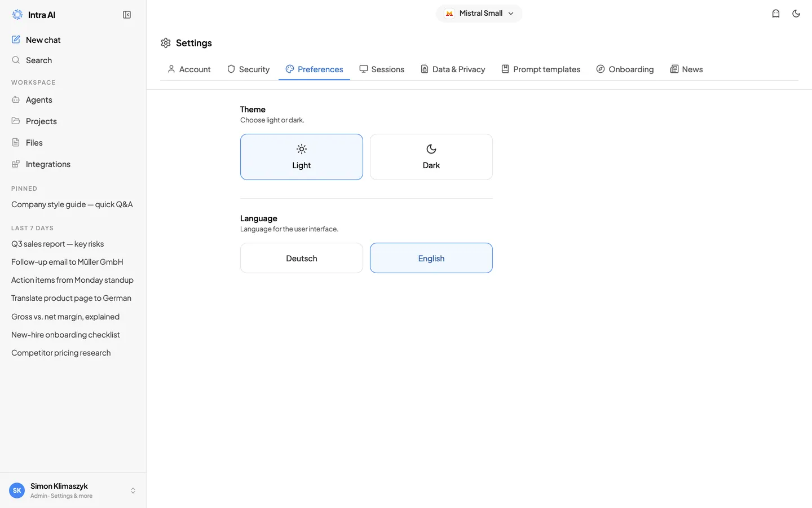Click the Account person icon
Screen dimensions: 812x508
[171, 69]
